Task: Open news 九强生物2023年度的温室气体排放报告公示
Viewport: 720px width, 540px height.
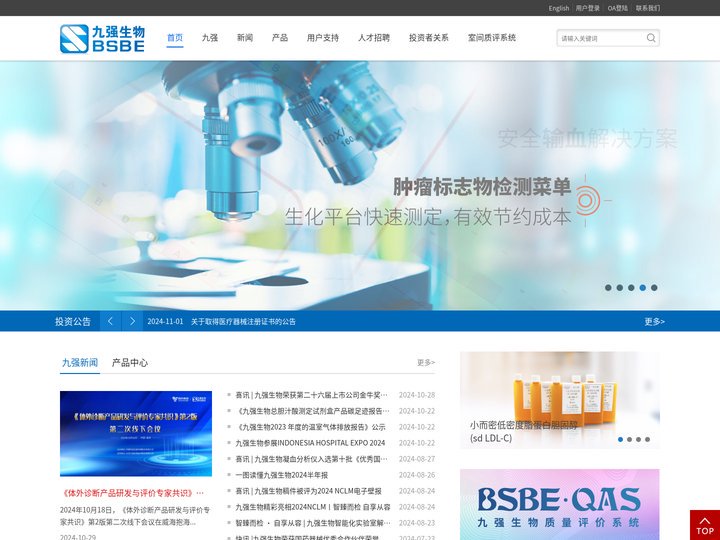Action: pos(310,427)
